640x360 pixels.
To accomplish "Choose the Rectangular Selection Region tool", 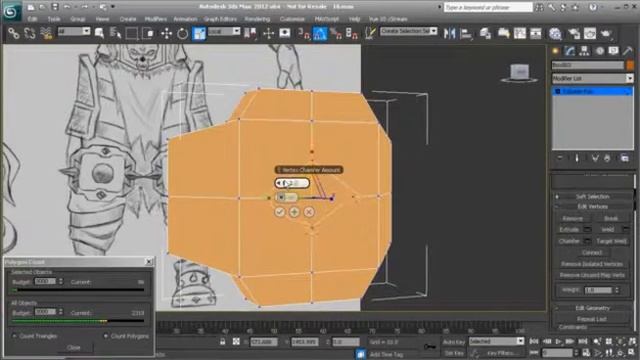I will point(131,33).
